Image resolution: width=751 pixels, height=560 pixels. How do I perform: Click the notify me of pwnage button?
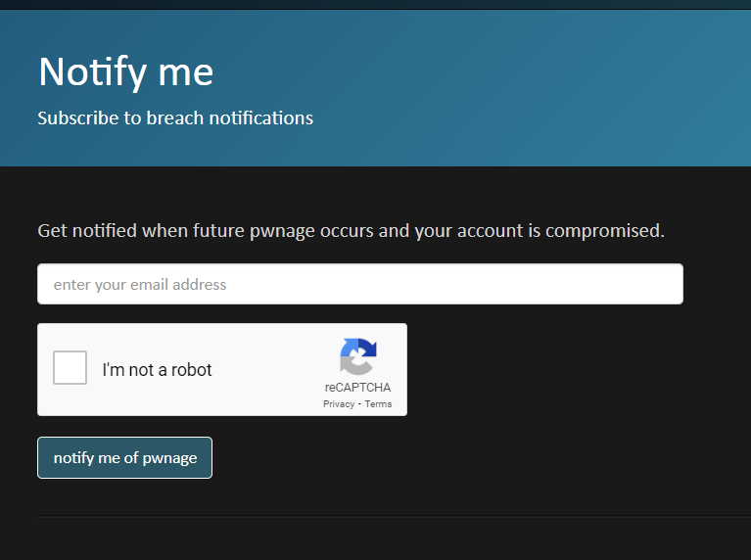pos(124,457)
